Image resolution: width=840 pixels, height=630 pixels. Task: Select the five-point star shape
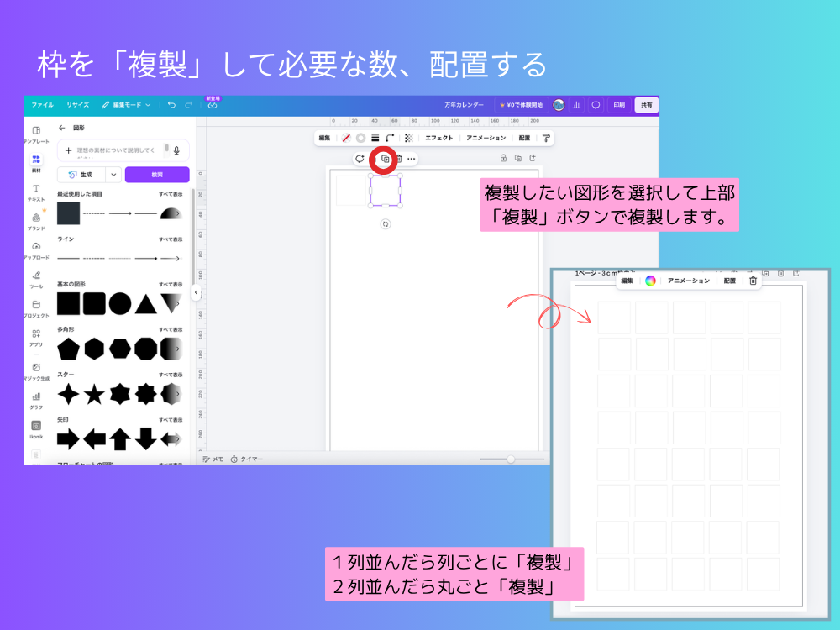coord(94,394)
